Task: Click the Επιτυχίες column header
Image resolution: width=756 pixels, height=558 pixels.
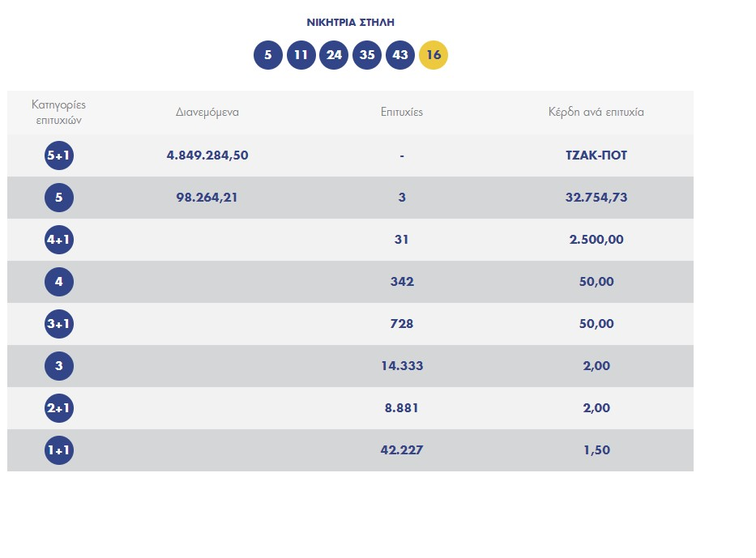Action: 402,113
